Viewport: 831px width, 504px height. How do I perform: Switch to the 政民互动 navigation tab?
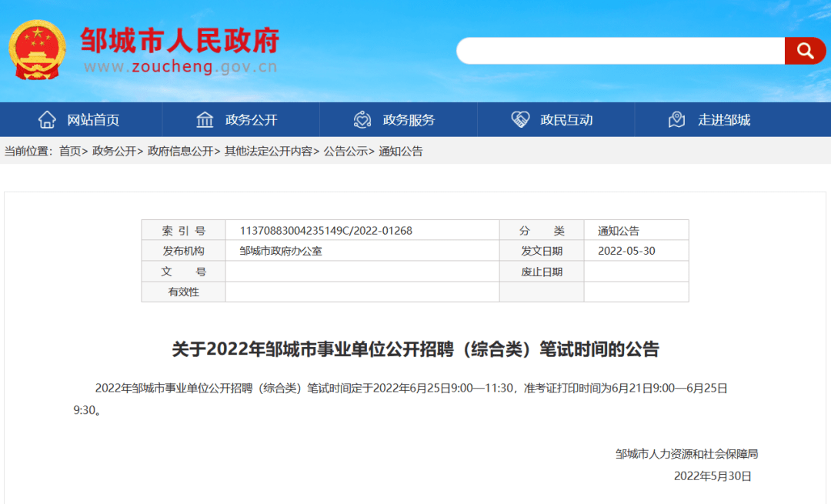point(568,119)
